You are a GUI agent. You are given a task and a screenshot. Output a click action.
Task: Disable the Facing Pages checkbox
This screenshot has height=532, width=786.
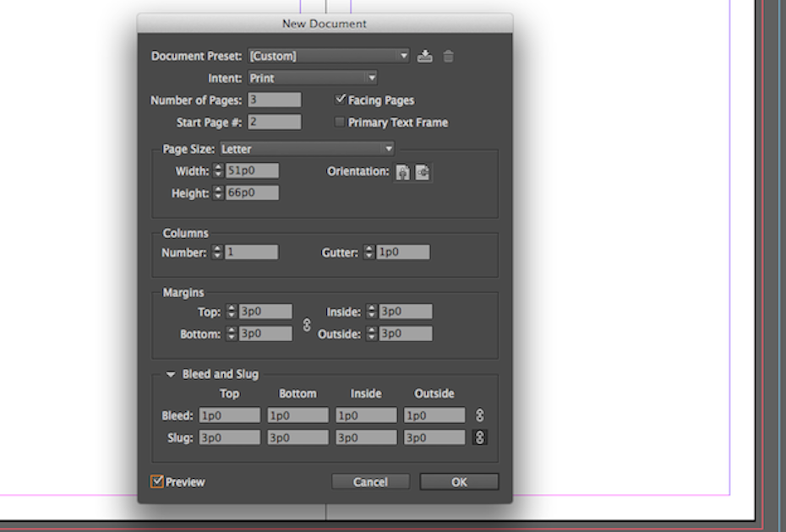341,100
